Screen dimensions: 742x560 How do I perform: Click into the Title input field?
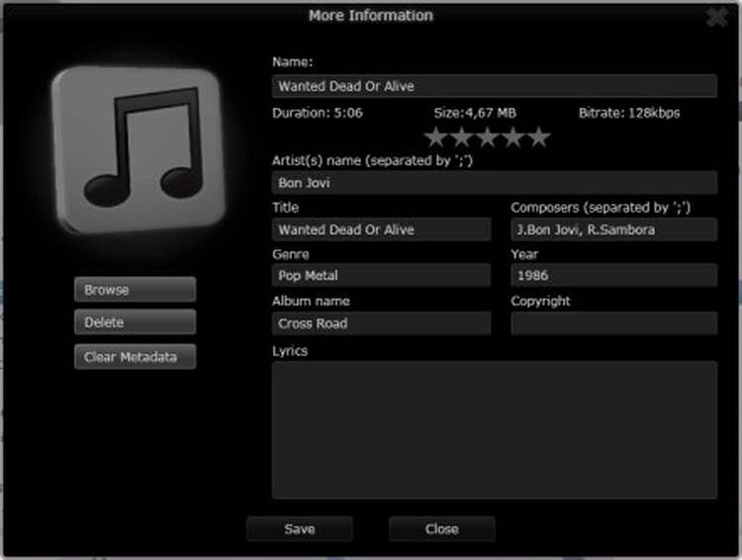(382, 230)
